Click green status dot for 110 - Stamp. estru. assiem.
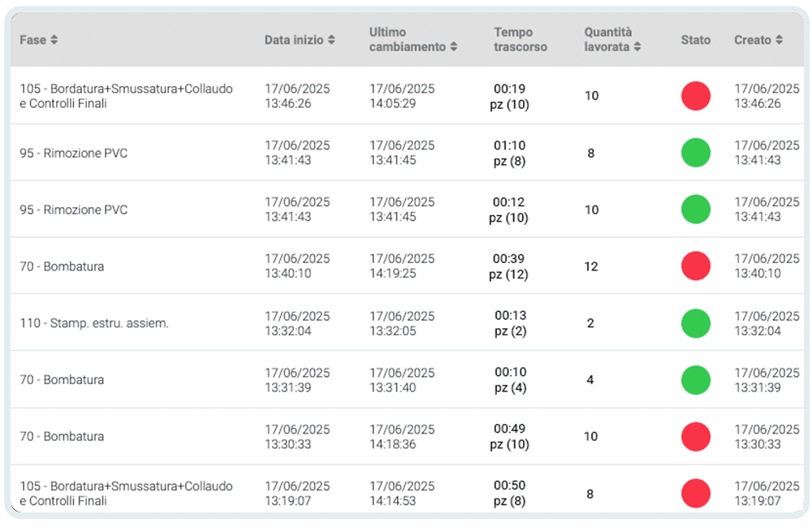The image size is (812, 527). point(695,323)
